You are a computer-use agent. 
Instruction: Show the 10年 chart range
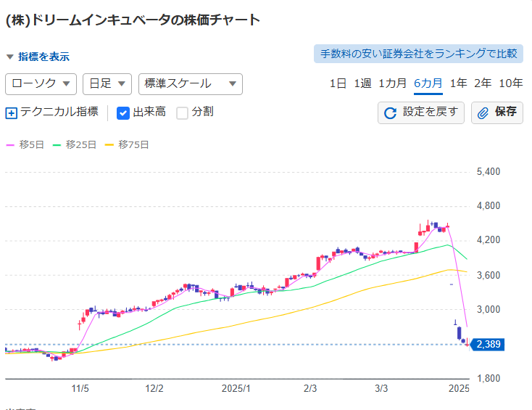coord(511,83)
